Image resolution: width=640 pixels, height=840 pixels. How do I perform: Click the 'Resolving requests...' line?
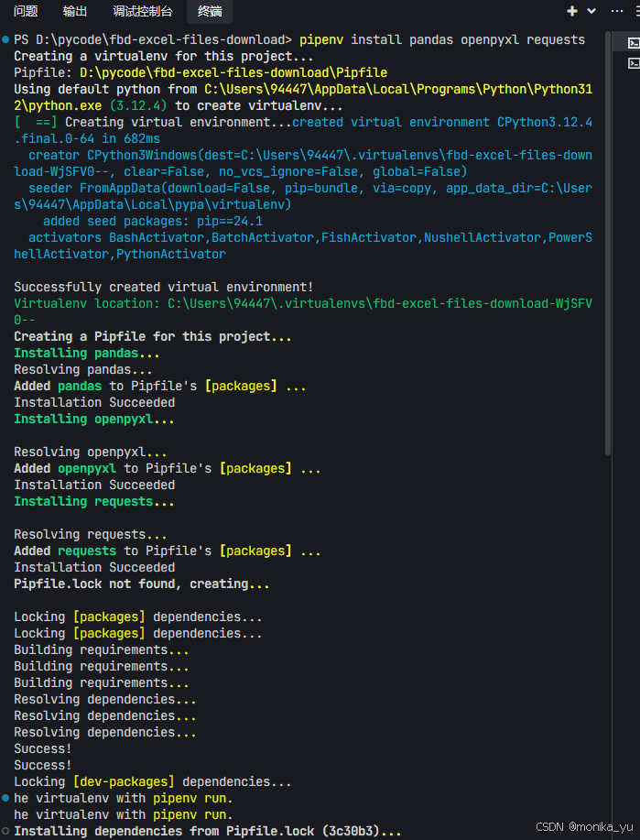pyautogui.click(x=91, y=535)
